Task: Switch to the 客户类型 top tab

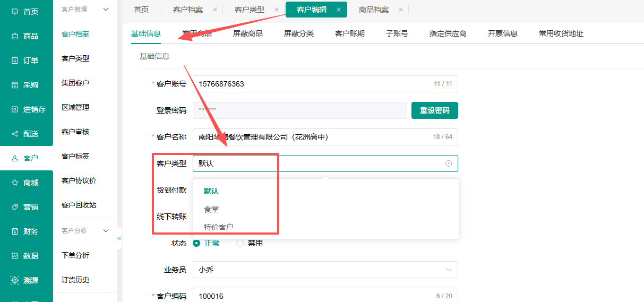Action: [x=250, y=10]
